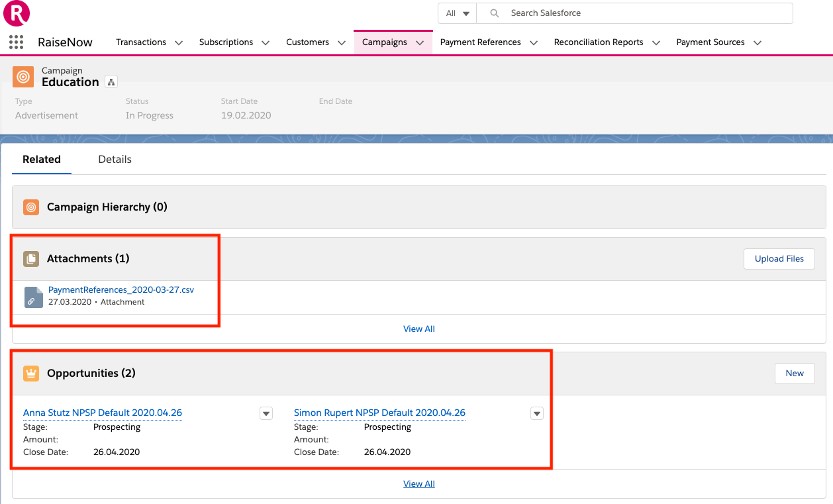Open the Transactions tab
The image size is (833, 504).
(x=141, y=42)
